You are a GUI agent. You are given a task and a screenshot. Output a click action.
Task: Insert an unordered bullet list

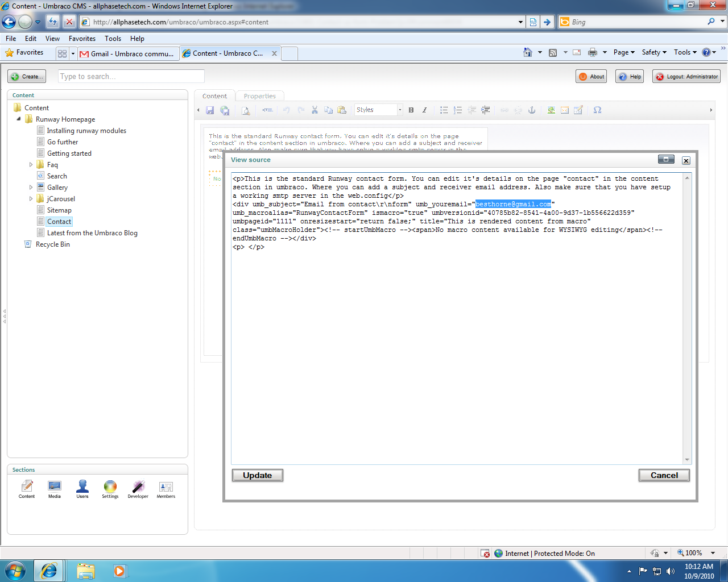pos(444,110)
